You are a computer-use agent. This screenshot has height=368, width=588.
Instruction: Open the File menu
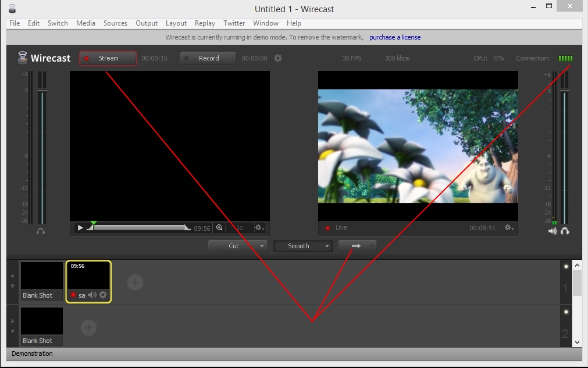(15, 23)
